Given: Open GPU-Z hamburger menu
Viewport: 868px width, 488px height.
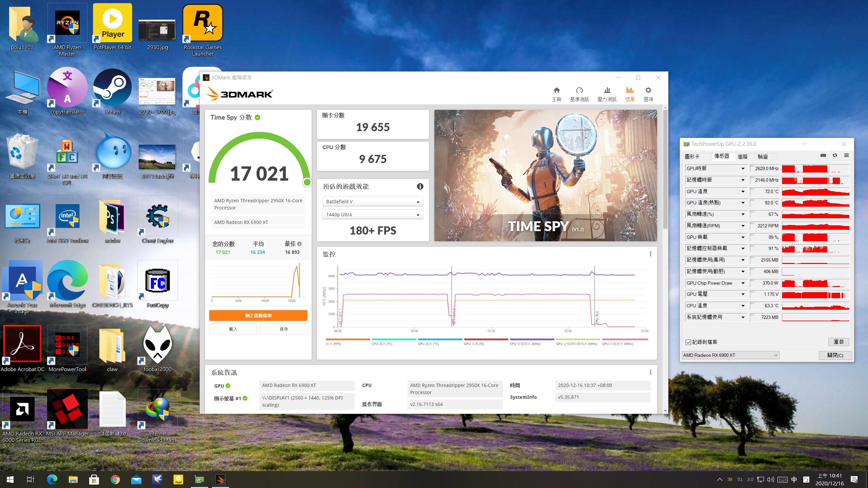Looking at the screenshot, I should 846,156.
